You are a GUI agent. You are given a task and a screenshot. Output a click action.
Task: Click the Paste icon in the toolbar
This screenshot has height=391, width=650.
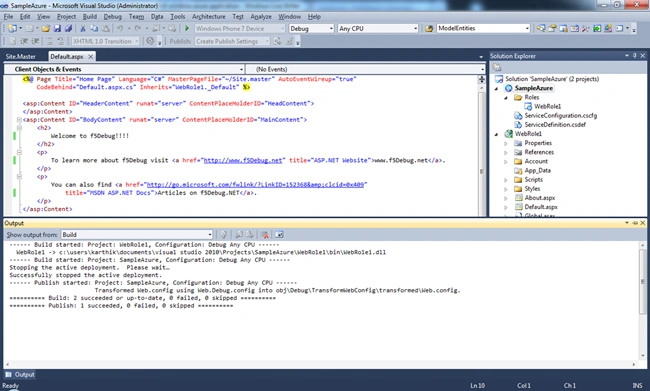(106, 28)
